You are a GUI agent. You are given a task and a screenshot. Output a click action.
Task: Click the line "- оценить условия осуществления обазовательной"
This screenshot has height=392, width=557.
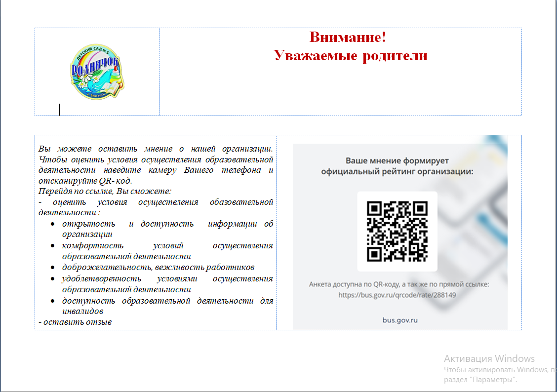tap(156, 202)
